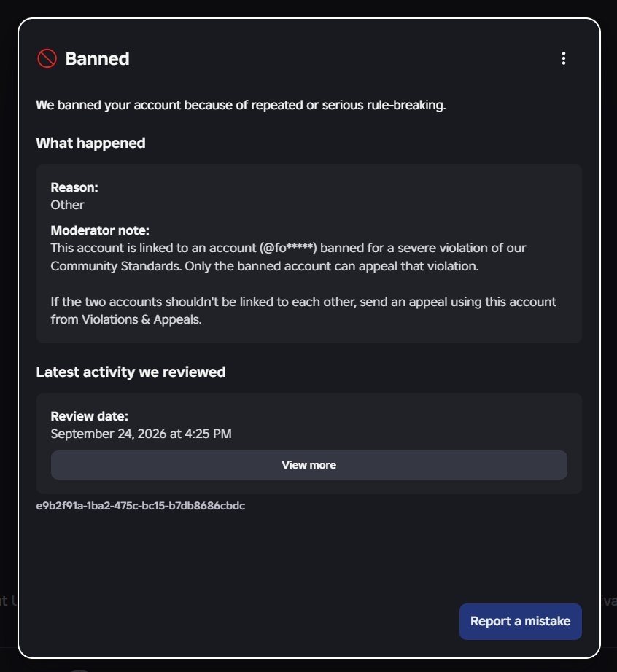
Task: Open the three-dot options menu
Action: [564, 58]
